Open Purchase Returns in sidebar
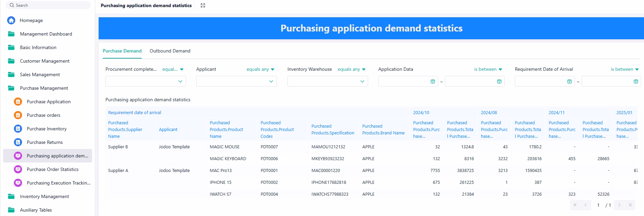 [44, 142]
